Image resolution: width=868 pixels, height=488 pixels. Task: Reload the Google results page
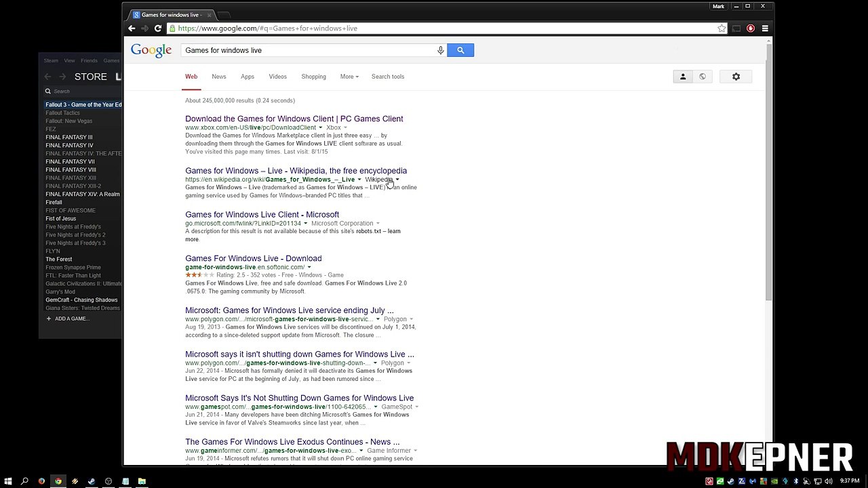158,28
